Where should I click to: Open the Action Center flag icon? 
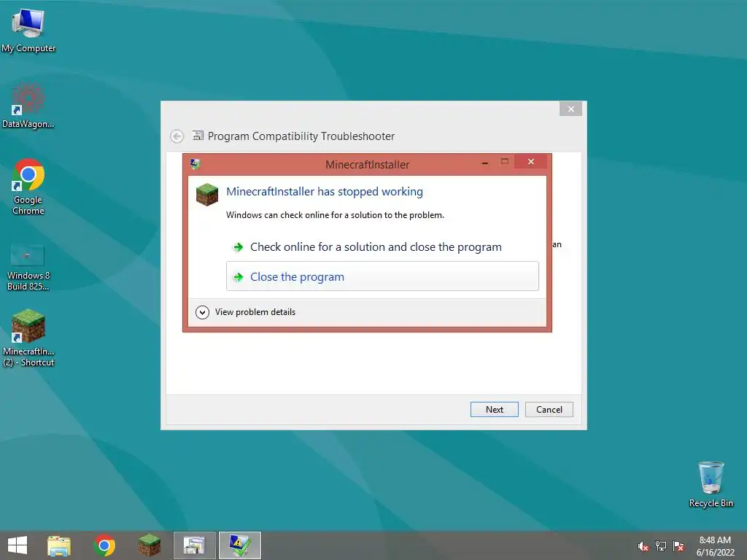point(678,546)
